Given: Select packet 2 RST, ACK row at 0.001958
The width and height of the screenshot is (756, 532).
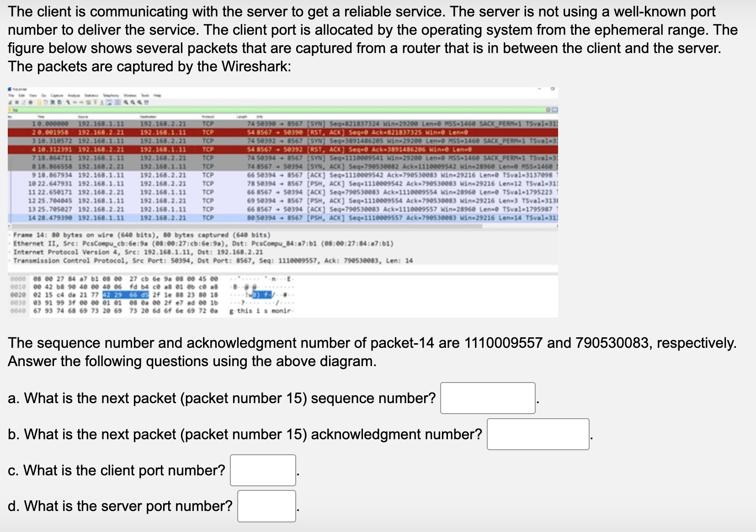Looking at the screenshot, I should (283, 132).
